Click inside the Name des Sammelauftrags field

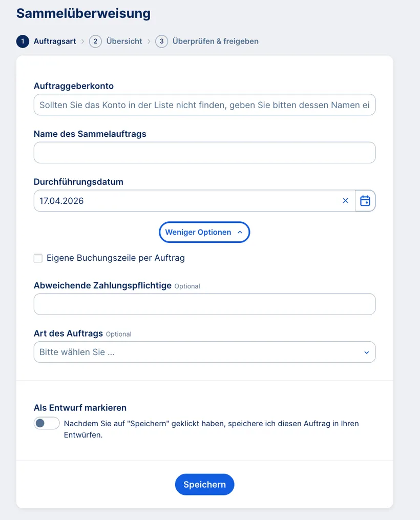pos(204,152)
